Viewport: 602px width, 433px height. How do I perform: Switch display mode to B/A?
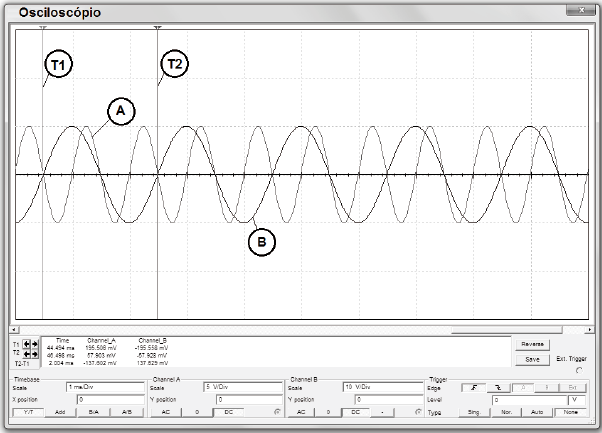click(x=93, y=412)
